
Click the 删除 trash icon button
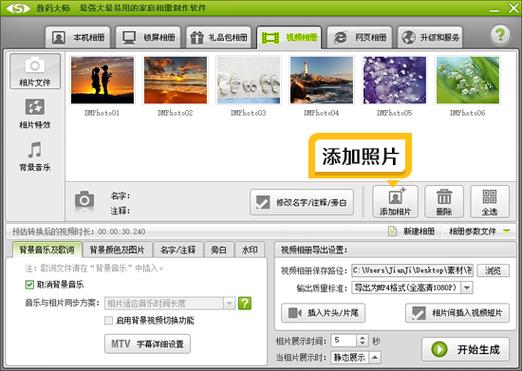pos(444,202)
